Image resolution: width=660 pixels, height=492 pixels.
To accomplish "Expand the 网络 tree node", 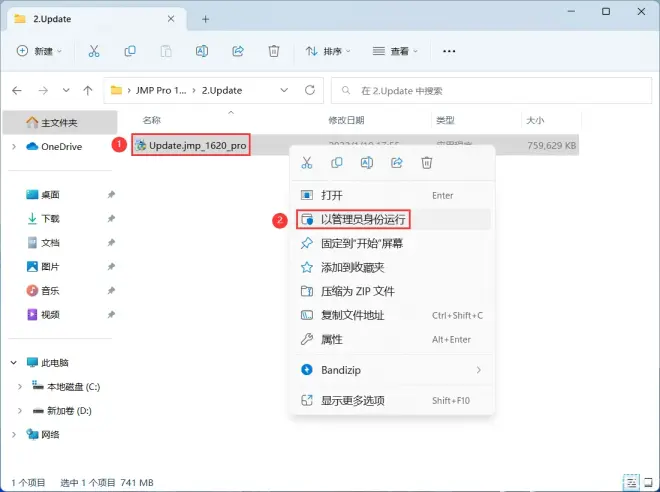I will 14,434.
